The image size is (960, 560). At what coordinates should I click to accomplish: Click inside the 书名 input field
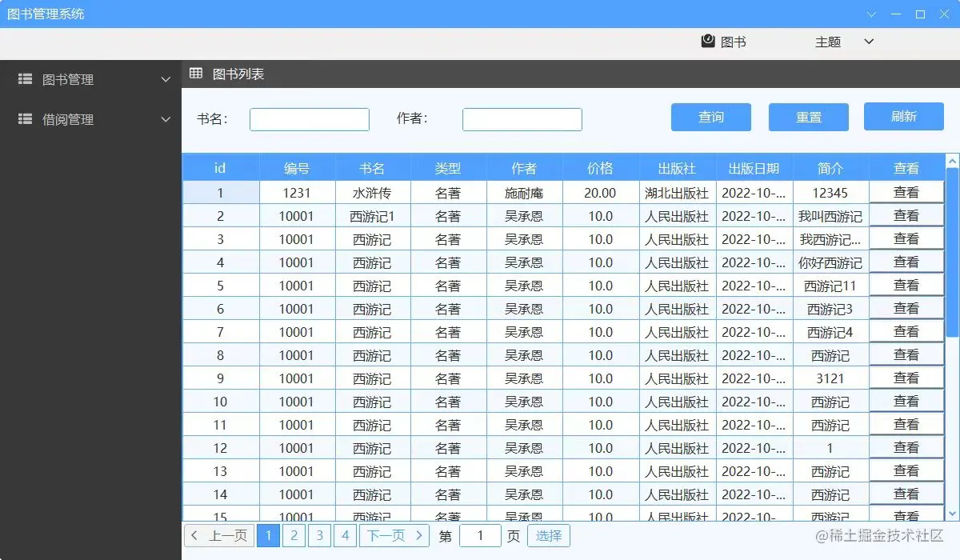(309, 118)
